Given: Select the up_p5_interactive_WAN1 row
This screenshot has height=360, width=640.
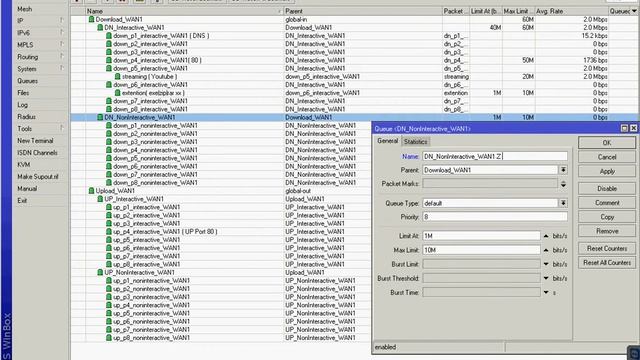Looking at the screenshot, I should coord(220,240).
